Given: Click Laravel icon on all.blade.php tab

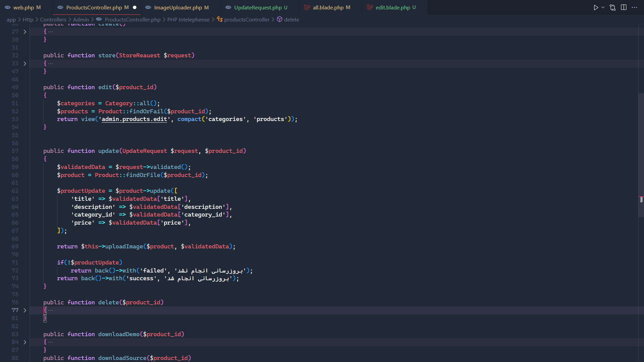Looking at the screenshot, I should [307, 7].
